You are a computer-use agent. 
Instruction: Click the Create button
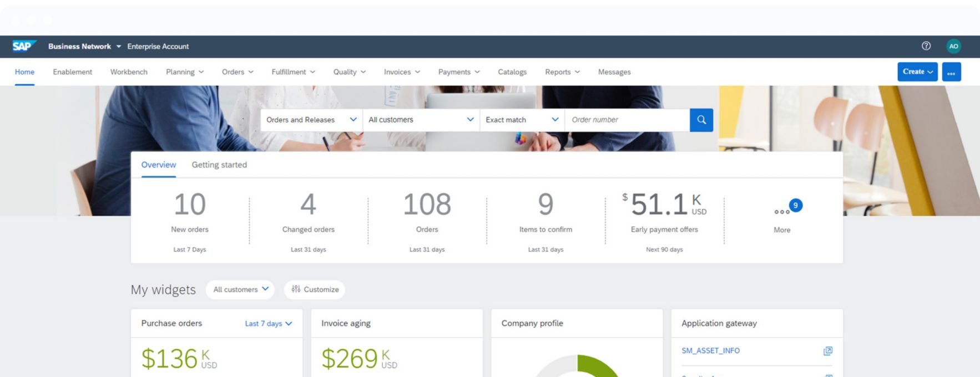(x=917, y=72)
